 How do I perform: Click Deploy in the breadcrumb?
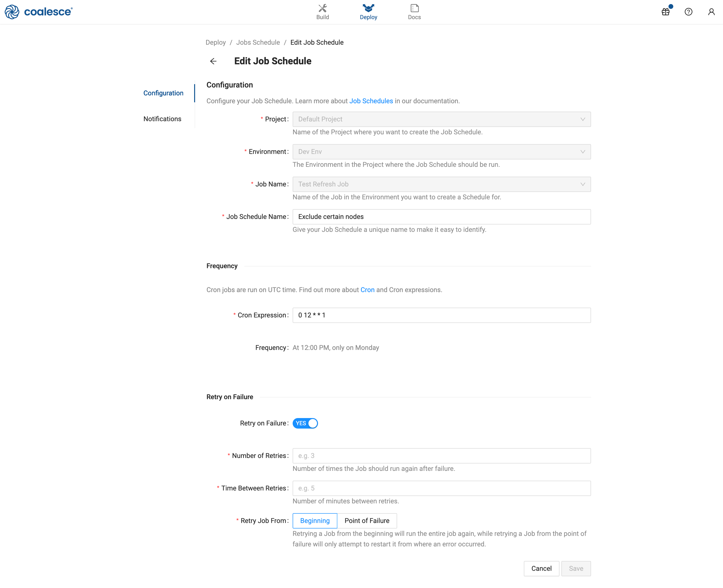click(x=215, y=42)
